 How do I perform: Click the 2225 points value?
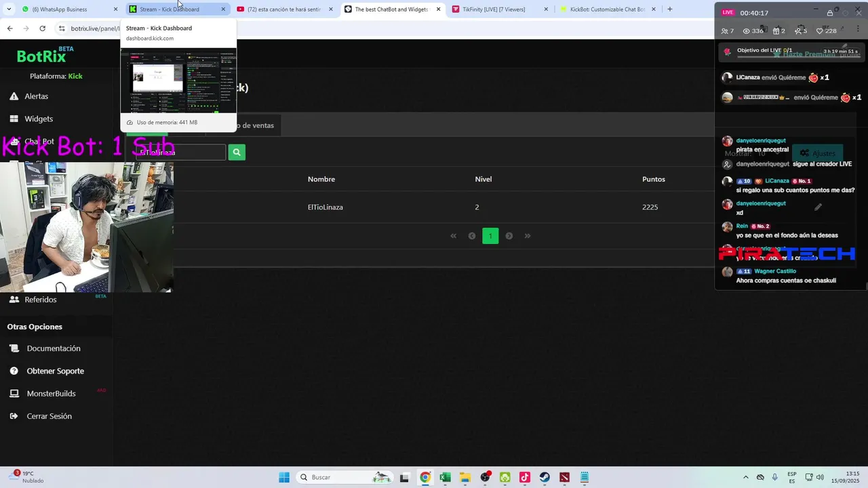[650, 207]
